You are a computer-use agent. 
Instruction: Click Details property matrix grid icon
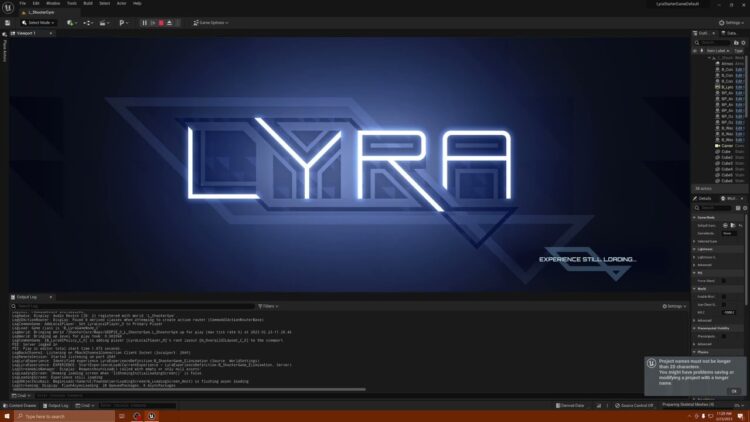(738, 208)
